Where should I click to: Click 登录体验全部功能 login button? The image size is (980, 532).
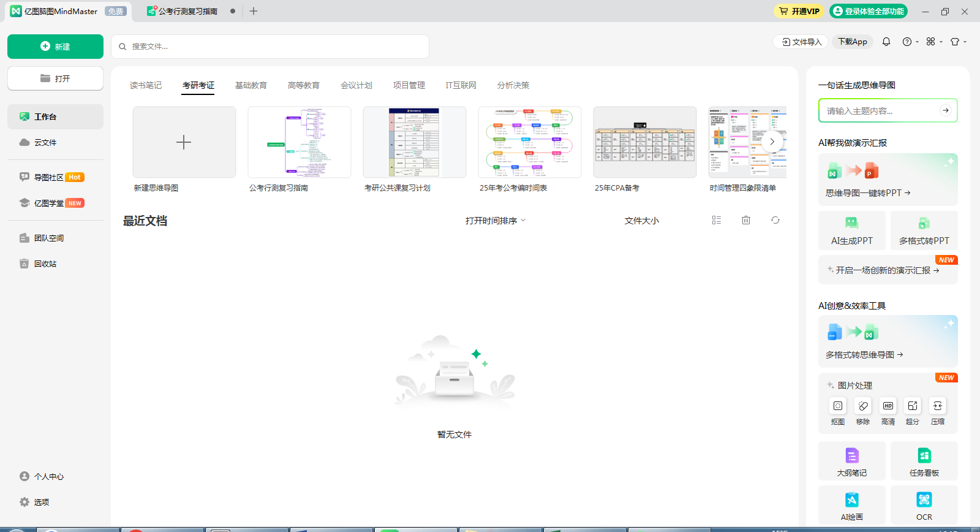tap(869, 11)
